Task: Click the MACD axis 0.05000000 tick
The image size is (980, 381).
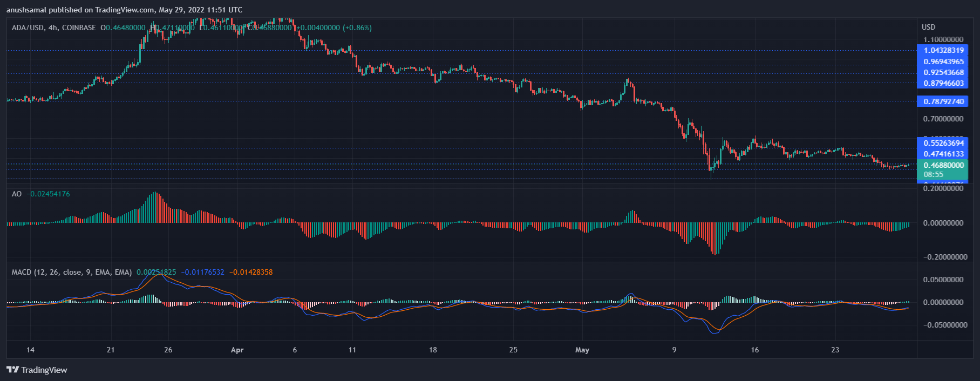Action: [x=943, y=280]
